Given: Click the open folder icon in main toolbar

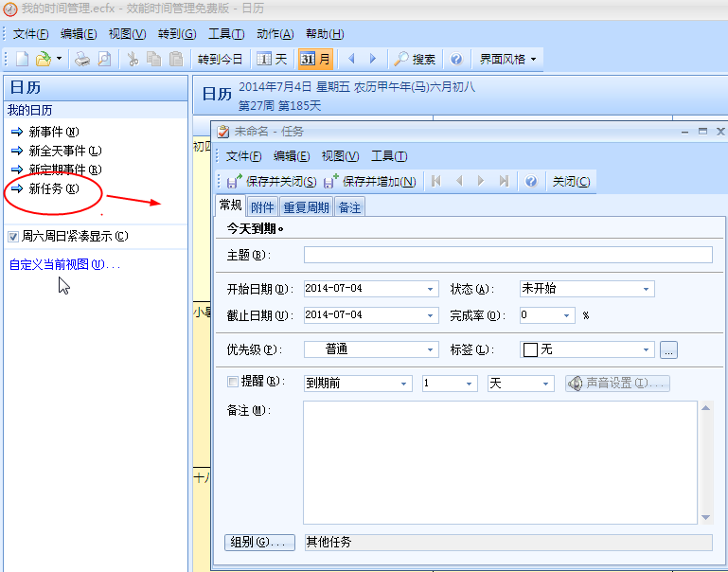Looking at the screenshot, I should point(44,59).
